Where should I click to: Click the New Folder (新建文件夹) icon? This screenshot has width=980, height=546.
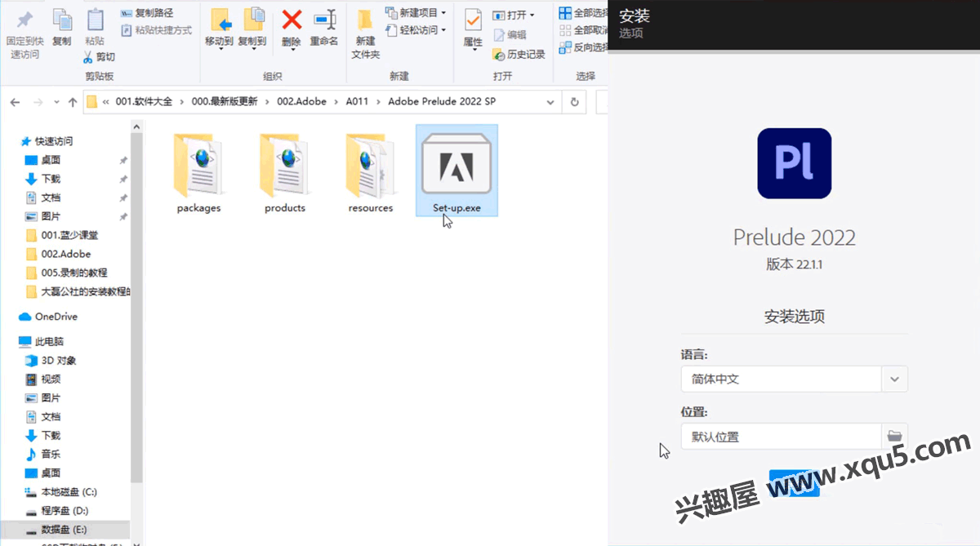pyautogui.click(x=365, y=21)
